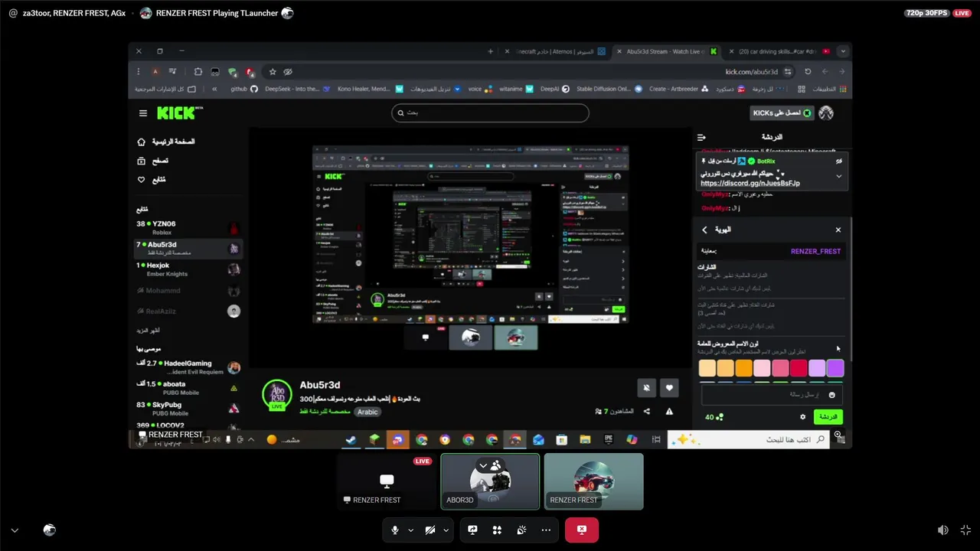Click the share icon below the video

click(x=647, y=412)
